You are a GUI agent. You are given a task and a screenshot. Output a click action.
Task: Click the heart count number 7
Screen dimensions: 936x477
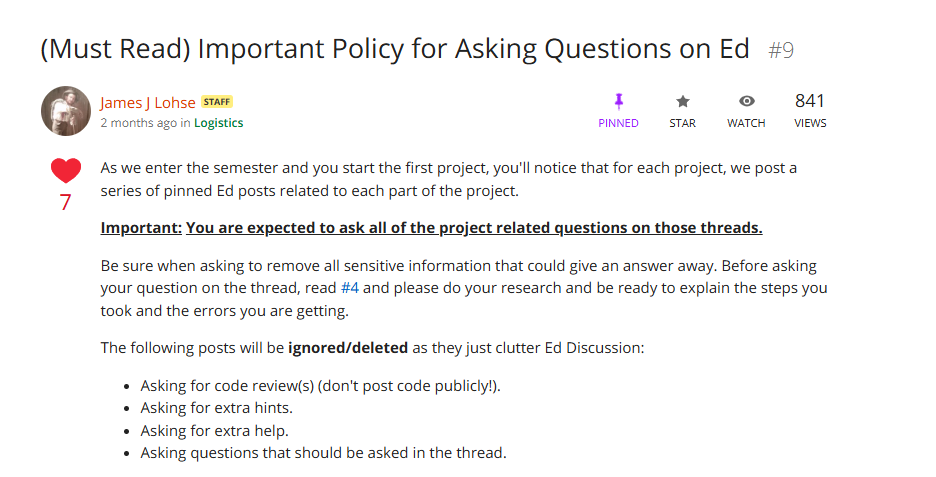(x=66, y=202)
